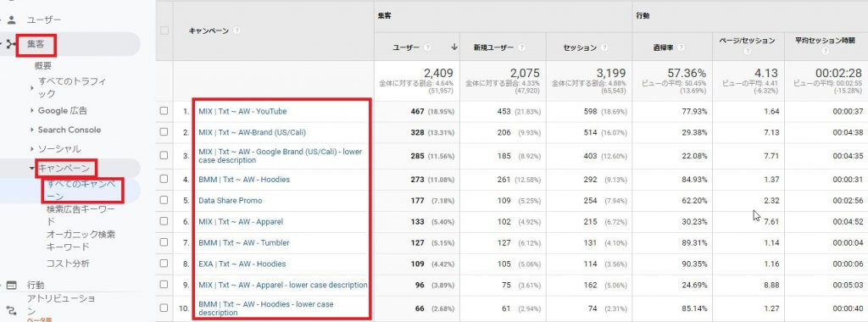Click sort arrow in ユーザー column header
This screenshot has width=868, height=322.
pos(454,47)
